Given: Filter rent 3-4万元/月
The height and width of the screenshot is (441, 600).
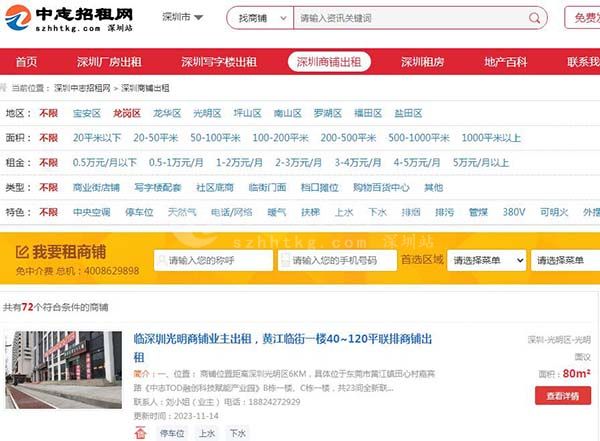Looking at the screenshot, I should [358, 162].
